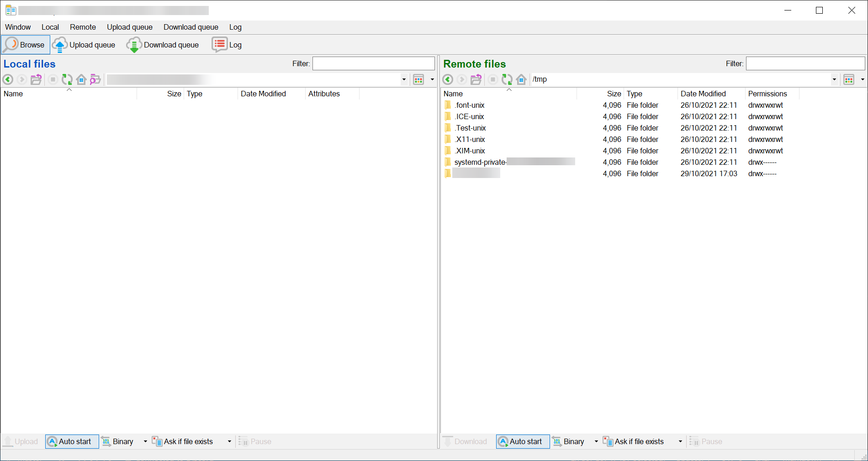Viewport: 868px width, 461px height.
Task: Toggle the Browse view button
Action: point(26,45)
